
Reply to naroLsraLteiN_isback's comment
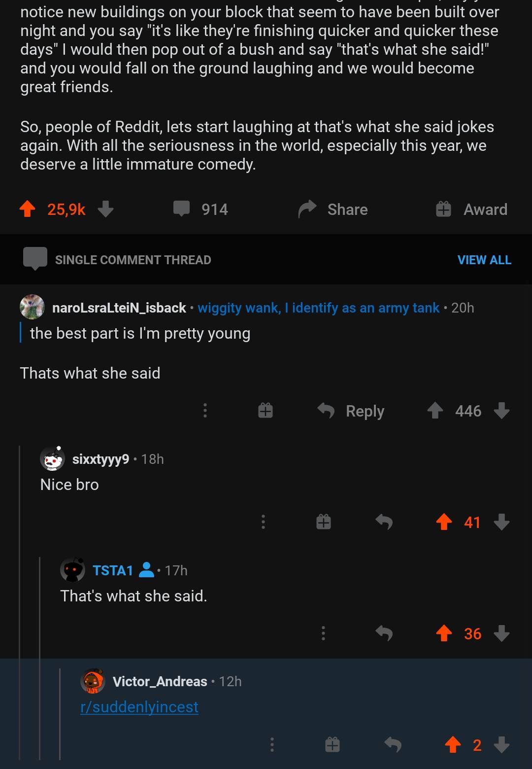click(351, 411)
